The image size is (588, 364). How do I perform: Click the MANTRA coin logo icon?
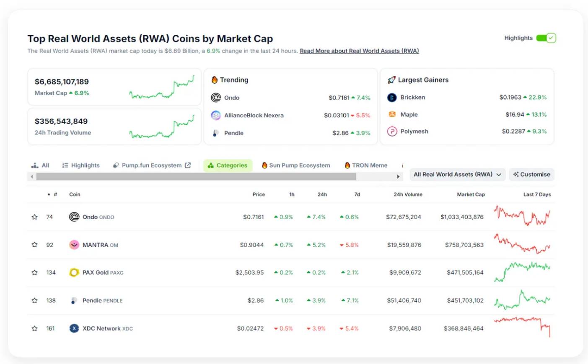click(x=74, y=245)
